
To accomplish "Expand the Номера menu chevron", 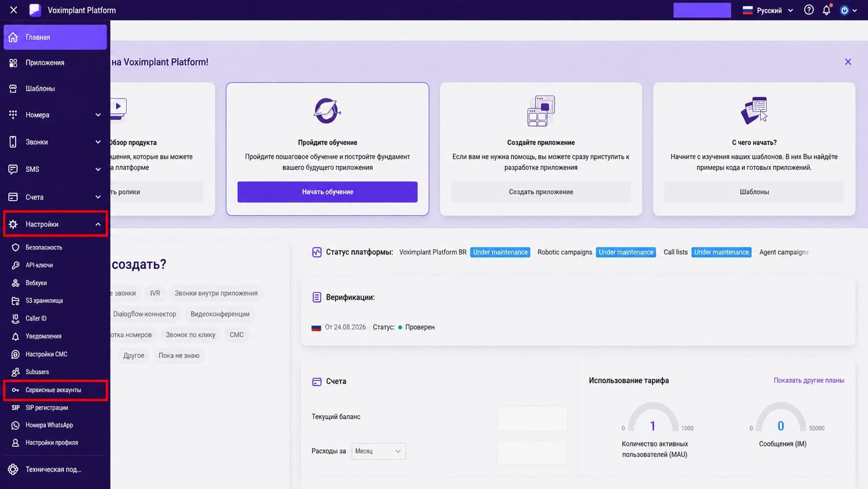I will coord(98,115).
